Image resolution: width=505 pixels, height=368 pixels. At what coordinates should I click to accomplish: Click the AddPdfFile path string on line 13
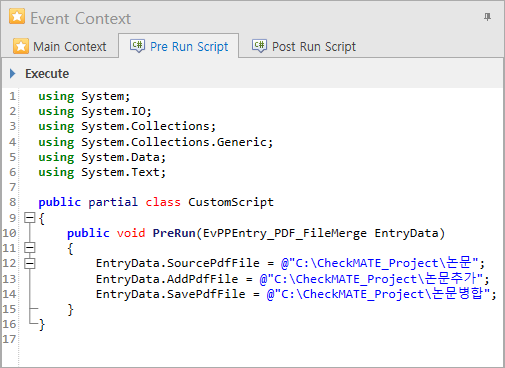(x=371, y=279)
